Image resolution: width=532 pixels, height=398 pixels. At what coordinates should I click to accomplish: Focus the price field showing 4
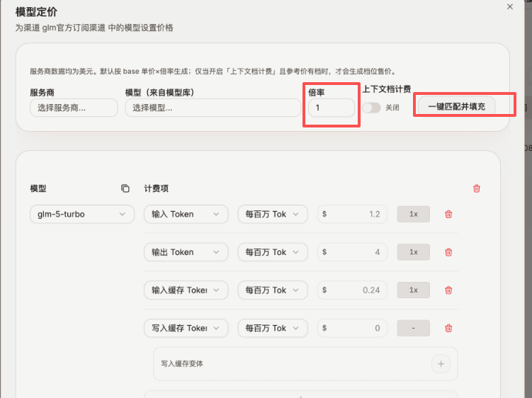coord(352,252)
